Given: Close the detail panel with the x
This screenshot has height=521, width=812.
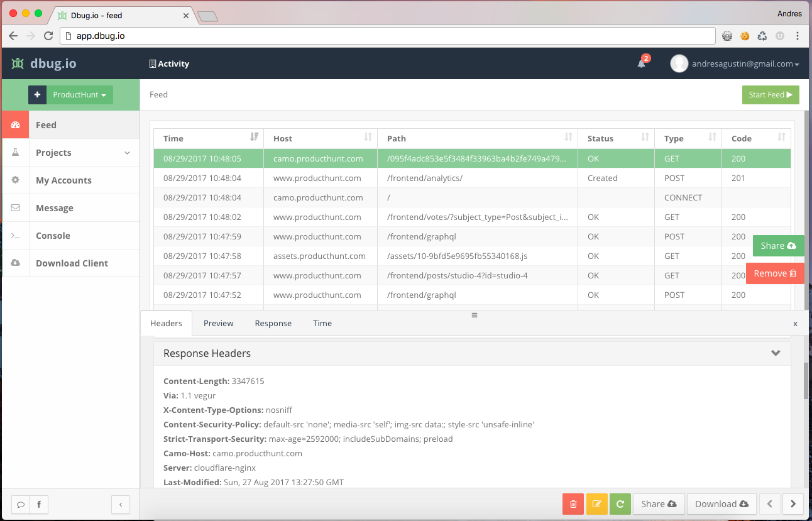Looking at the screenshot, I should click(795, 324).
